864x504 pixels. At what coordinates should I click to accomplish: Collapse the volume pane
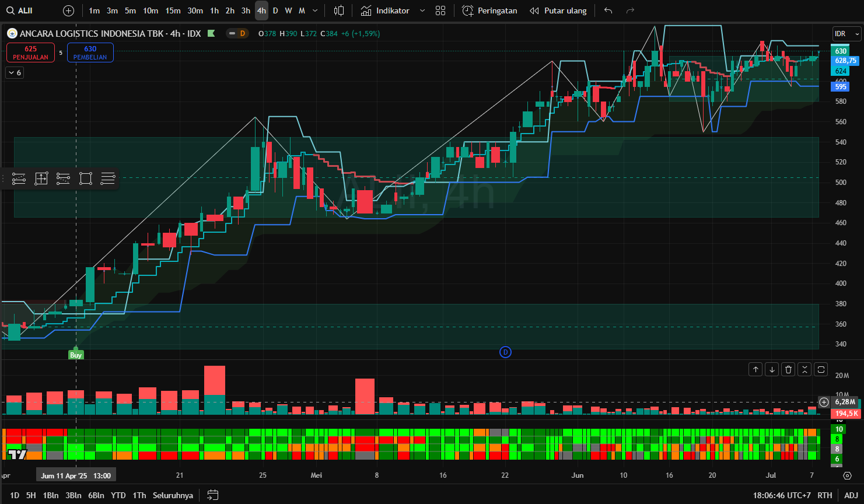pyautogui.click(x=804, y=369)
